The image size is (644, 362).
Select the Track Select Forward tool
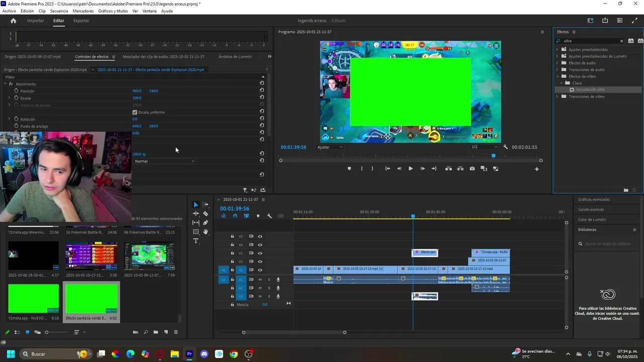point(205,205)
